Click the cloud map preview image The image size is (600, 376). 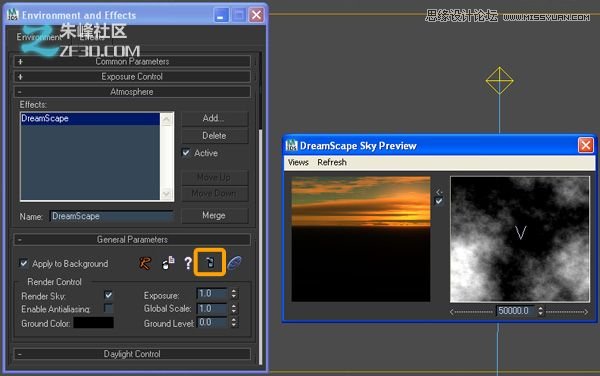coord(520,239)
